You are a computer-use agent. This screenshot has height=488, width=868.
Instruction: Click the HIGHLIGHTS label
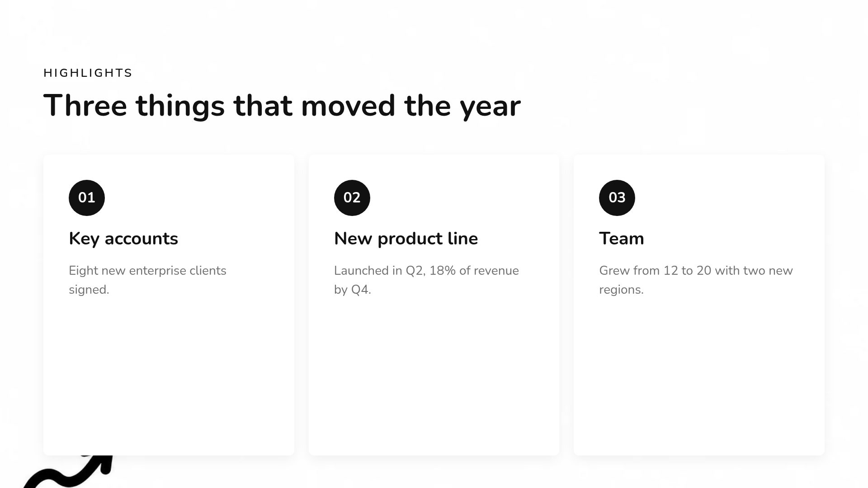[88, 73]
